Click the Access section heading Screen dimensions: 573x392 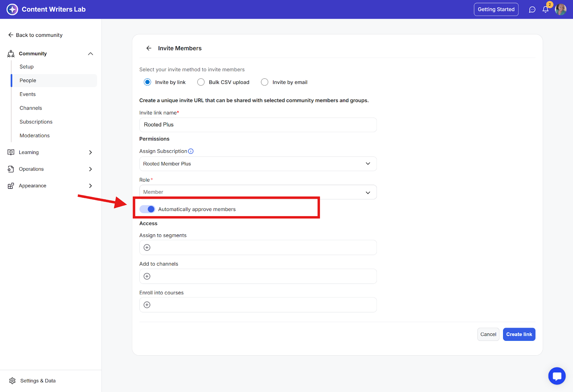coord(148,223)
